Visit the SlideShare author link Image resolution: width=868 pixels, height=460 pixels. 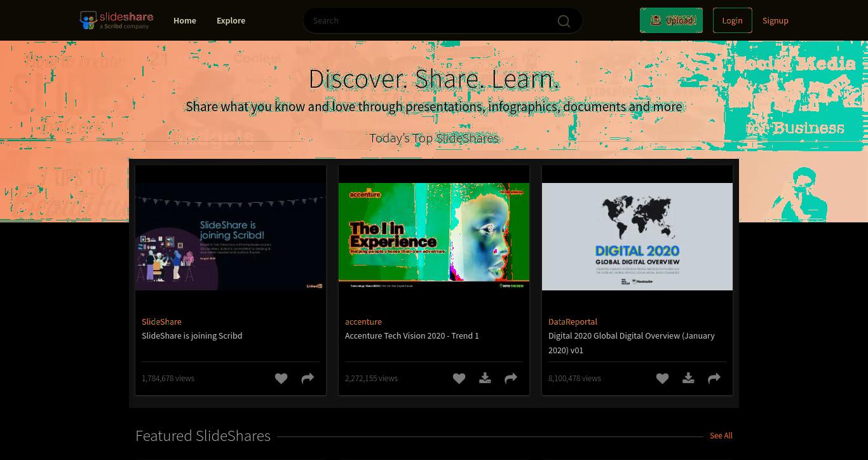coord(161,321)
